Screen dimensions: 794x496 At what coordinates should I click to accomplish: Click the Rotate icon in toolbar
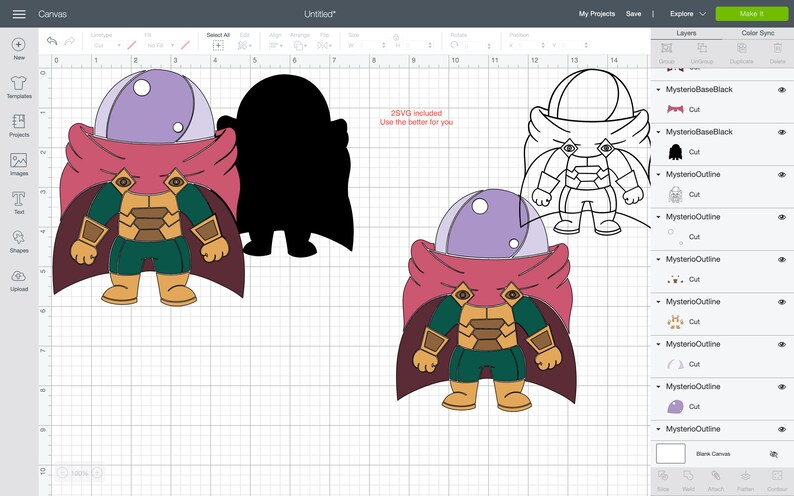coord(454,45)
